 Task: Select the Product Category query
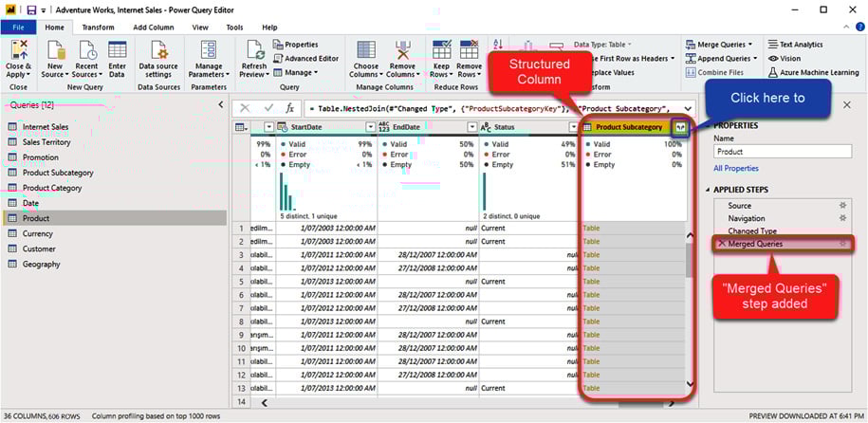tap(52, 188)
